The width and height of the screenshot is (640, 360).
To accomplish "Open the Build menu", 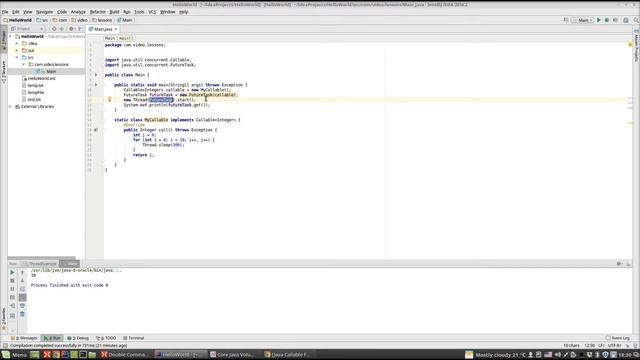I will click(x=115, y=12).
